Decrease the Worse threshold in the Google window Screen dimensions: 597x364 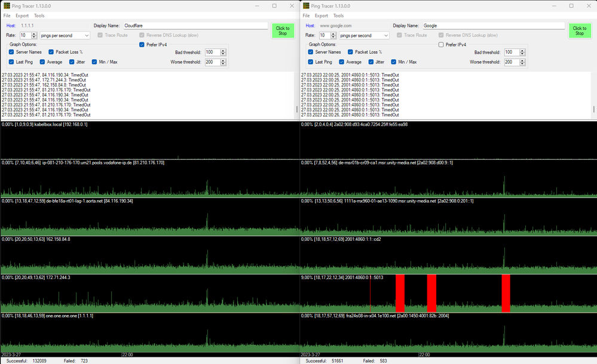tap(522, 63)
